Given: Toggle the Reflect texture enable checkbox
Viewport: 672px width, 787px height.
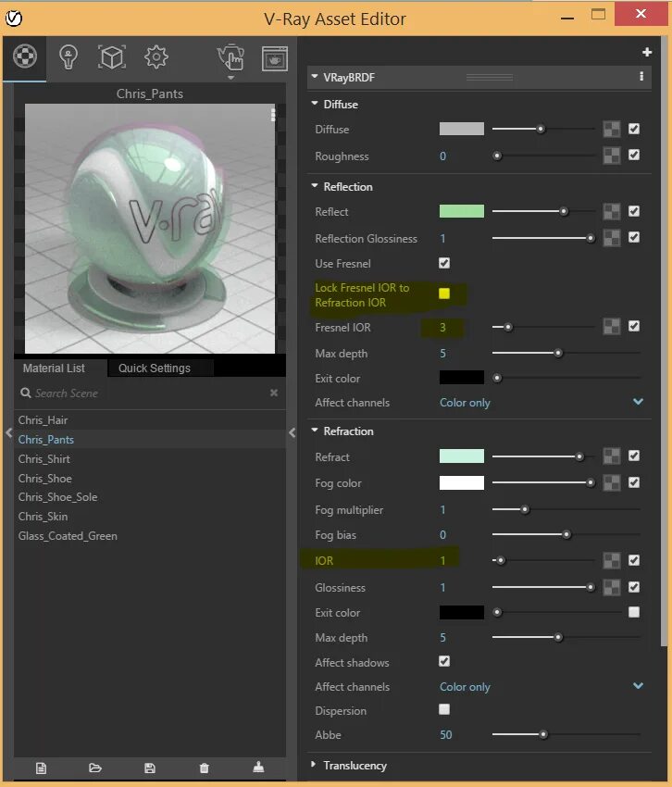Looking at the screenshot, I should (x=634, y=211).
